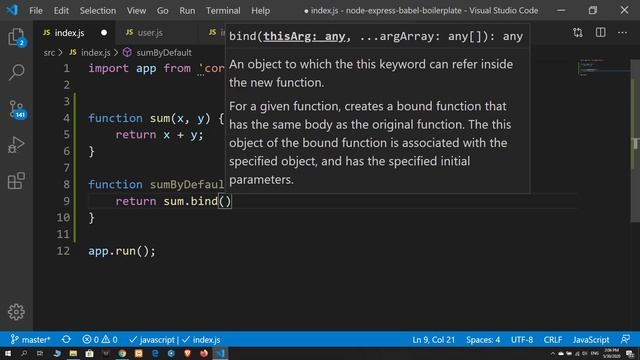Open Microsoft Store from the taskbar
This screenshot has width=640, height=360.
tap(89, 353)
